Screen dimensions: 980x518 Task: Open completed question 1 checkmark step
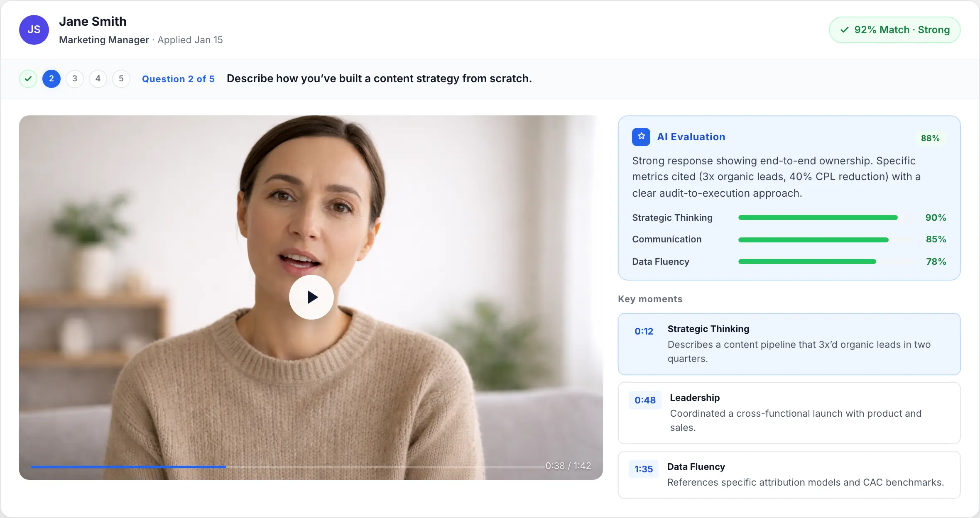click(x=28, y=79)
